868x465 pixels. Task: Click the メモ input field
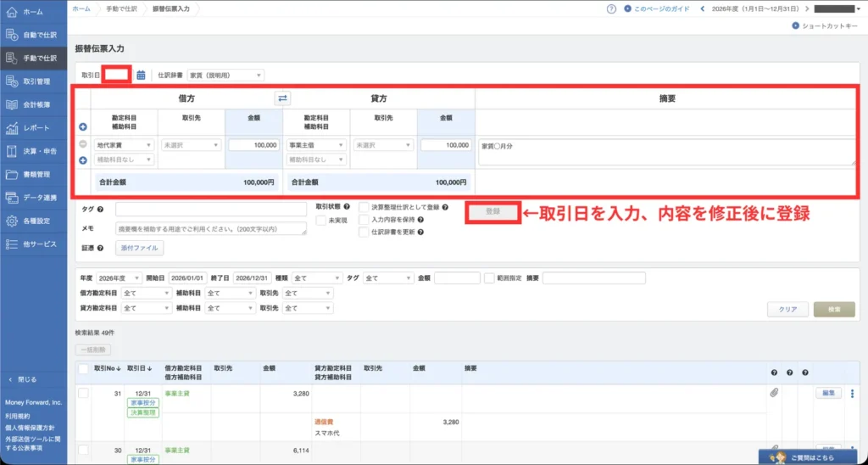pos(211,228)
